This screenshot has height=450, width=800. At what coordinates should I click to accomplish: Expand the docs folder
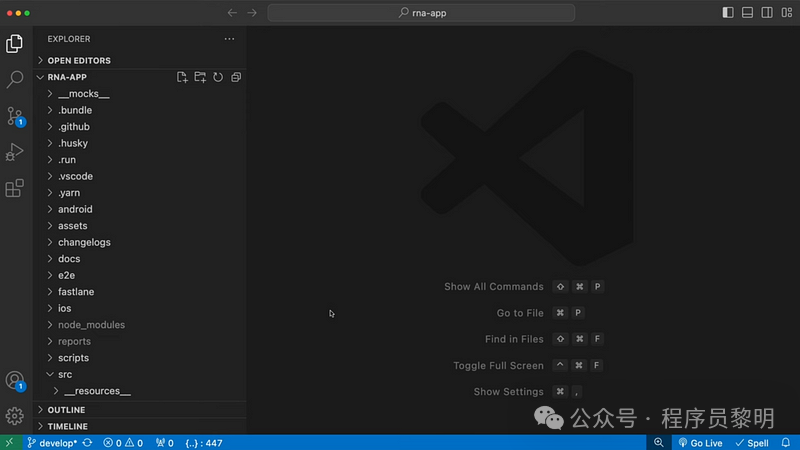140,259
